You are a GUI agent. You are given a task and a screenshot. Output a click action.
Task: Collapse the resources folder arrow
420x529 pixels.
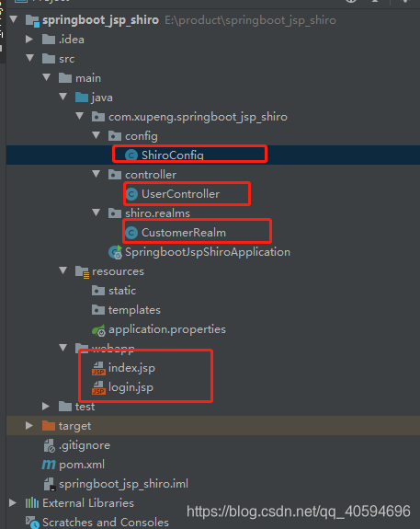[63, 270]
